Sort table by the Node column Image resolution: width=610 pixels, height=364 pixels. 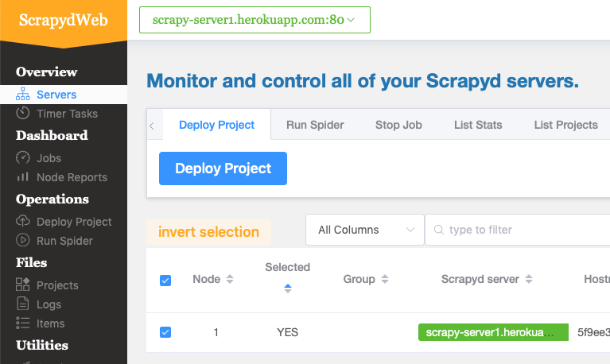click(230, 279)
